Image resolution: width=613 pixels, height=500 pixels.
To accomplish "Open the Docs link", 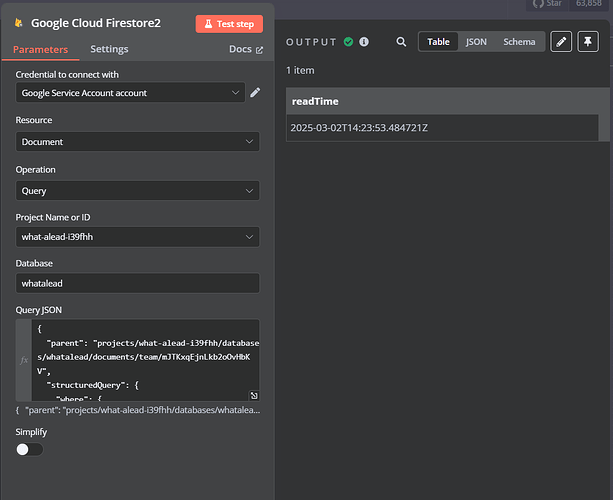I will (x=245, y=49).
